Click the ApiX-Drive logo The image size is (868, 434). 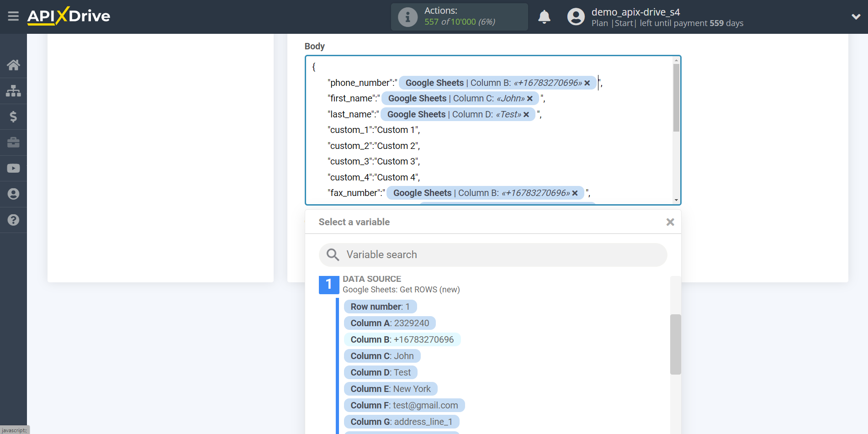(x=69, y=16)
